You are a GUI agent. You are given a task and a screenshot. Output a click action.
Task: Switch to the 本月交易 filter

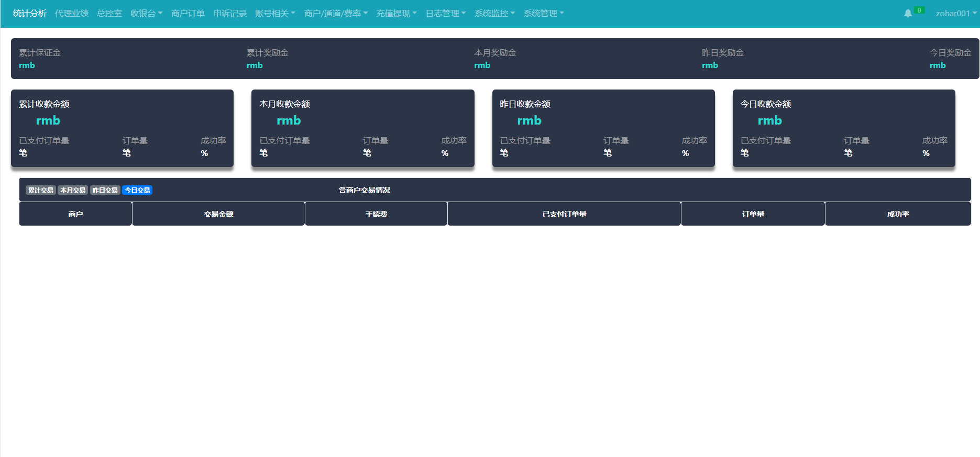coord(73,190)
